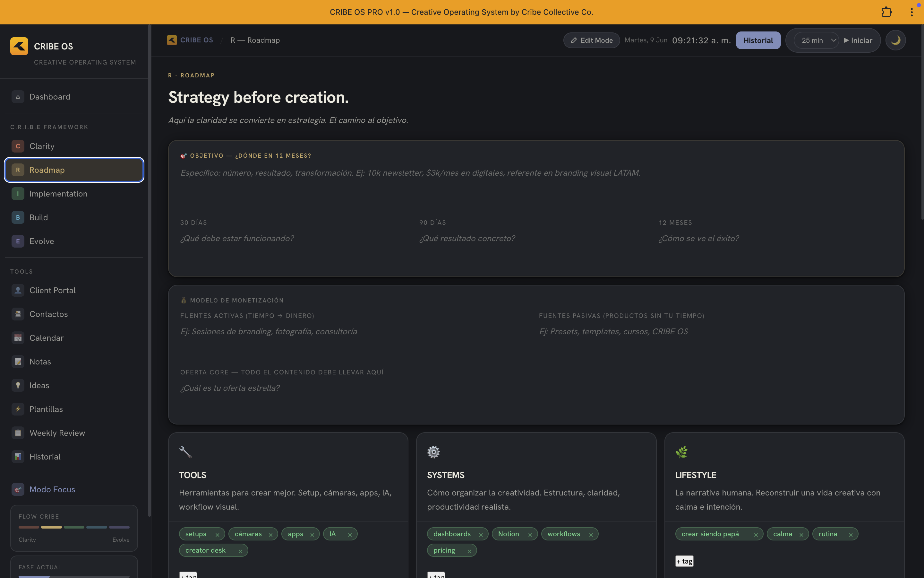
Task: Open Dashboard home icon
Action: 18,97
